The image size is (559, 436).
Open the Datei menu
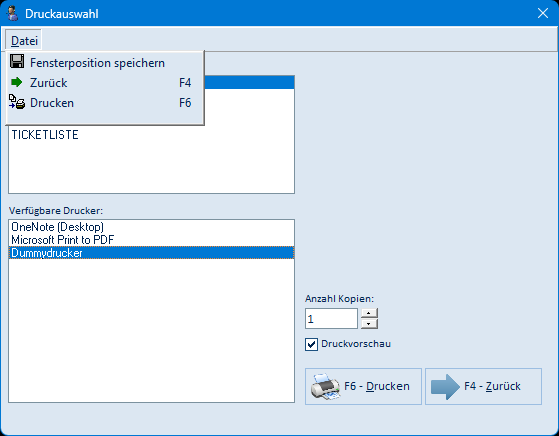tap(24, 41)
